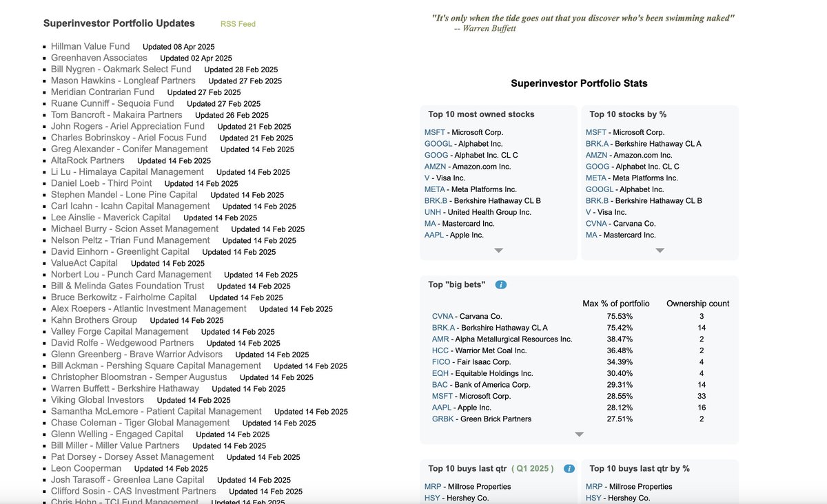Open Josh Tarasoff - Greenlea Lane Capital

point(127,479)
